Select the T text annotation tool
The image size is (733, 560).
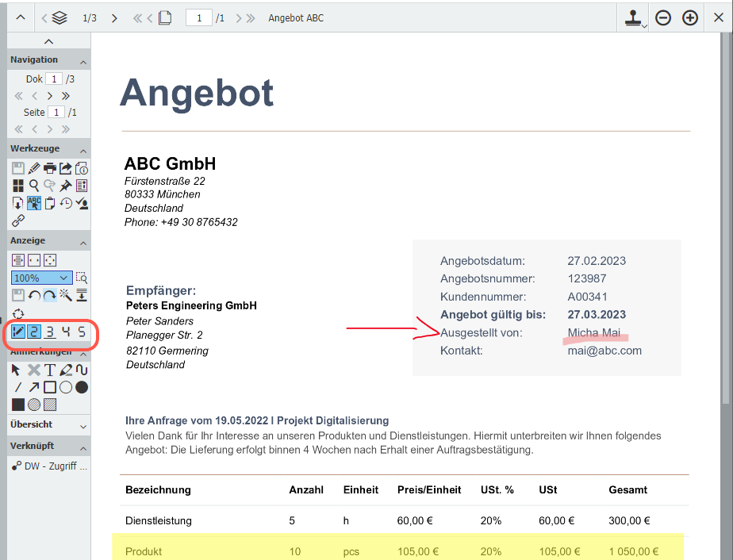point(50,369)
